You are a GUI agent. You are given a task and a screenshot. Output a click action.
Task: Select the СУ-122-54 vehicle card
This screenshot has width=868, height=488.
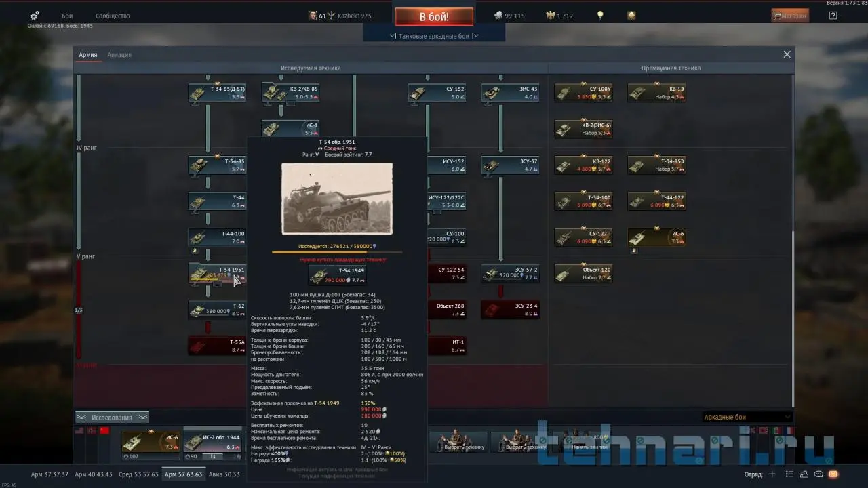(x=447, y=273)
